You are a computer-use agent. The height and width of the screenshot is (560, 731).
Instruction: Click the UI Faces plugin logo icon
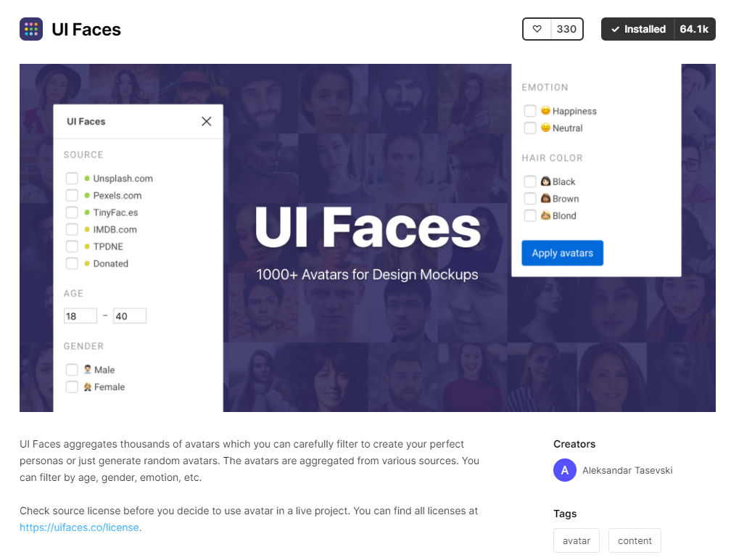pyautogui.click(x=31, y=29)
